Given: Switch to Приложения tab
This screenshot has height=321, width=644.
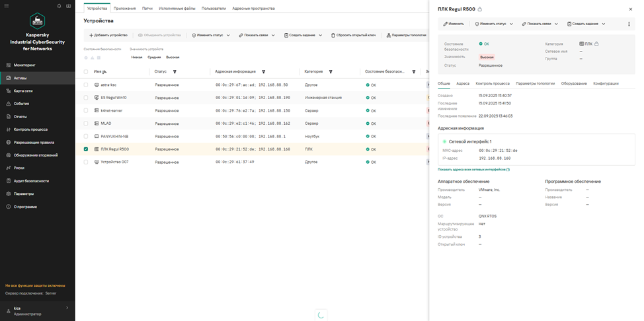Looking at the screenshot, I should point(124,8).
